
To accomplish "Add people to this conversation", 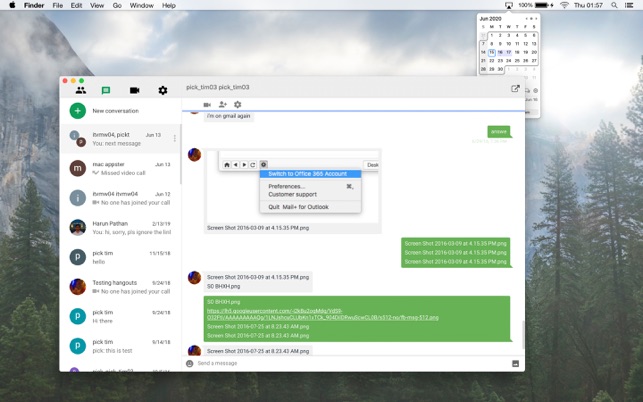I will pos(223,105).
